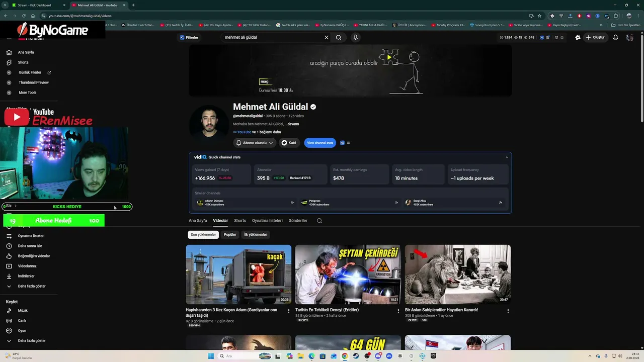This screenshot has height=362, width=644.
Task: Open the Epic Games taskbar icon
Action: point(433,356)
